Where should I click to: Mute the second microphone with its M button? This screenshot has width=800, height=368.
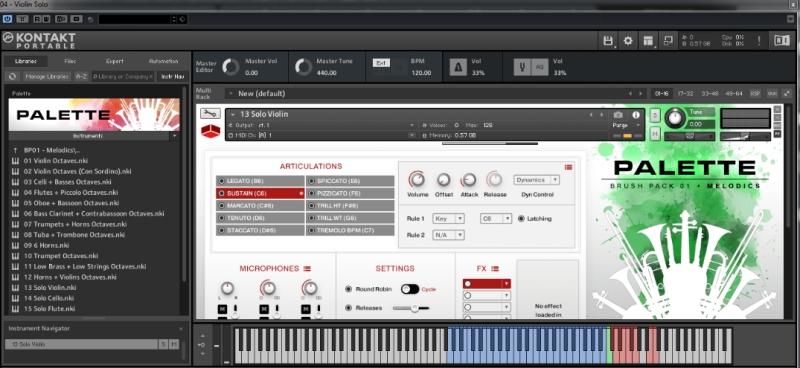[263, 309]
